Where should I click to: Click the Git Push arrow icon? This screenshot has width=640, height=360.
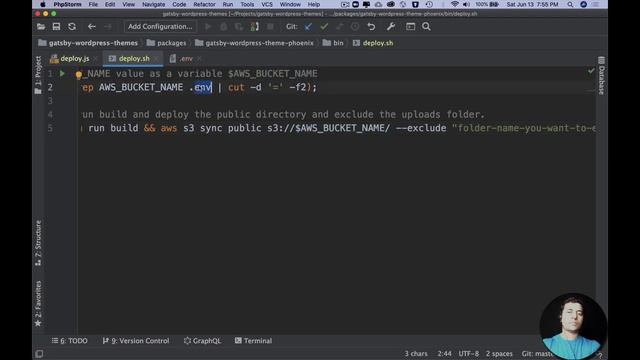pyautogui.click(x=340, y=27)
